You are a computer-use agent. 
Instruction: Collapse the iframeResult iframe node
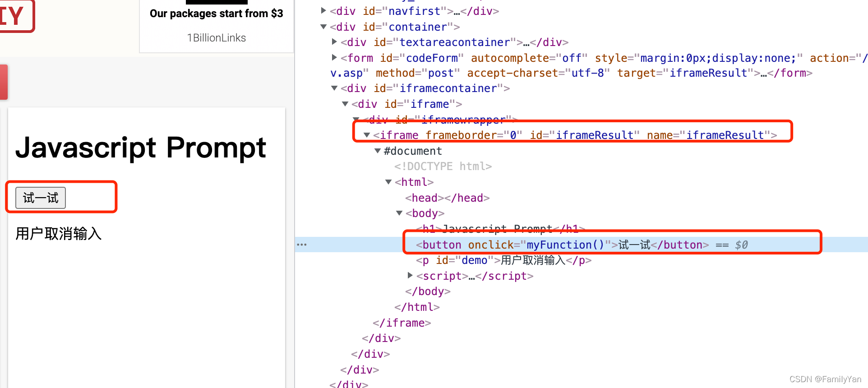[x=367, y=135]
